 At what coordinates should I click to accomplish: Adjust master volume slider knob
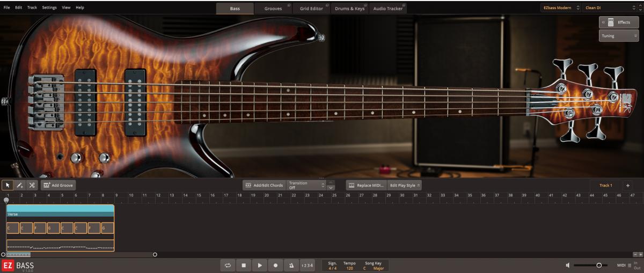(599, 265)
